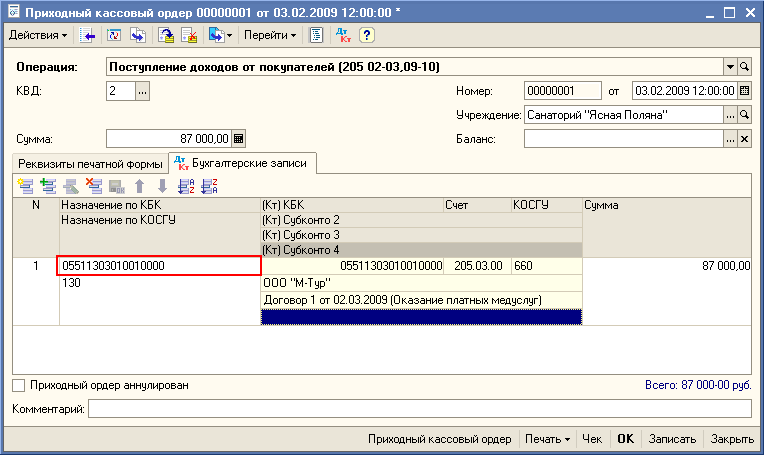This screenshot has height=455, width=764.
Task: Click into the Комментарий text field
Action: coord(418,409)
